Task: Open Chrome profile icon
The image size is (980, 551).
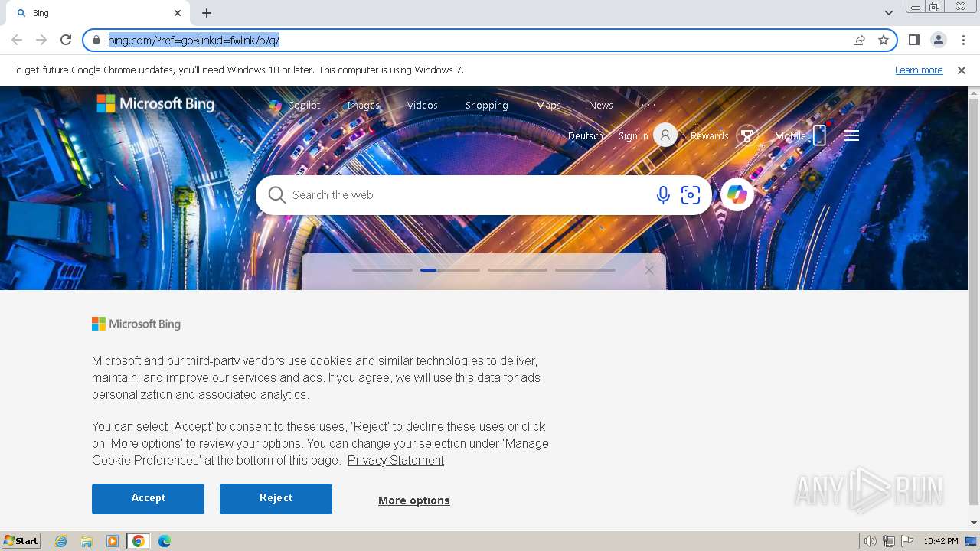Action: [x=938, y=40]
